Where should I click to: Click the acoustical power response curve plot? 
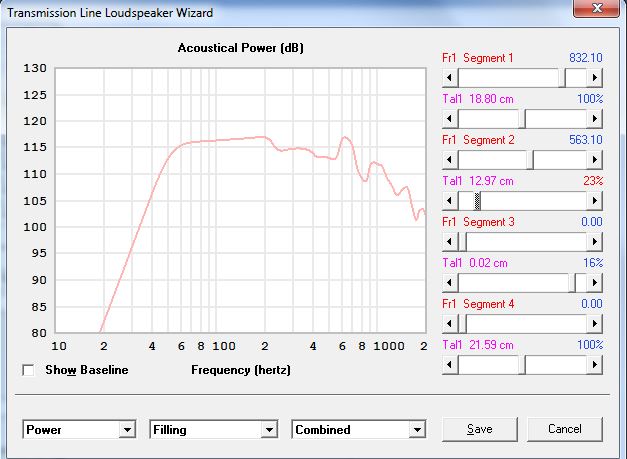click(x=241, y=200)
